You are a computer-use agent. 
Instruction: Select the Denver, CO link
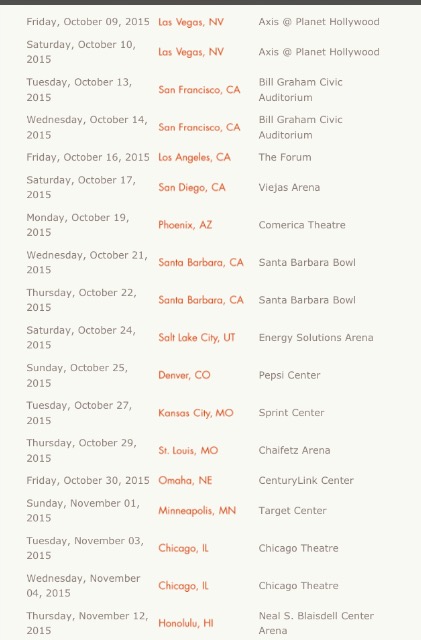[x=184, y=376]
